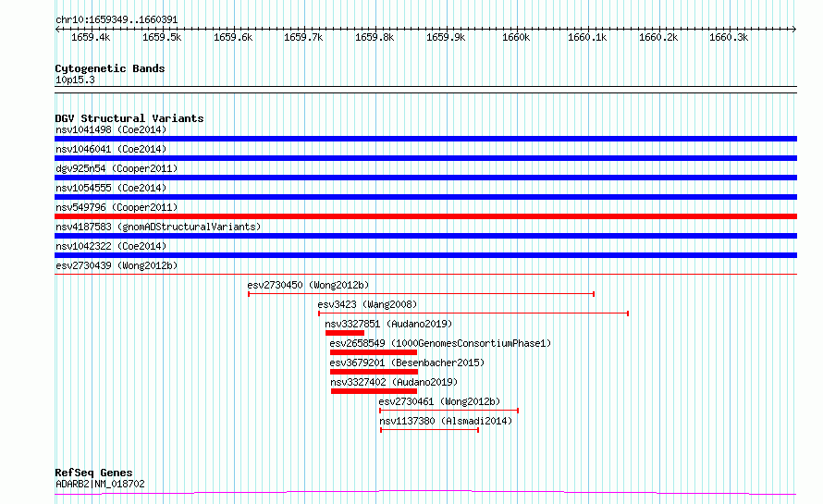Viewport: 823px width, 504px height.
Task: Open the ADARB2|NM_018702 gene label
Action: click(x=100, y=484)
